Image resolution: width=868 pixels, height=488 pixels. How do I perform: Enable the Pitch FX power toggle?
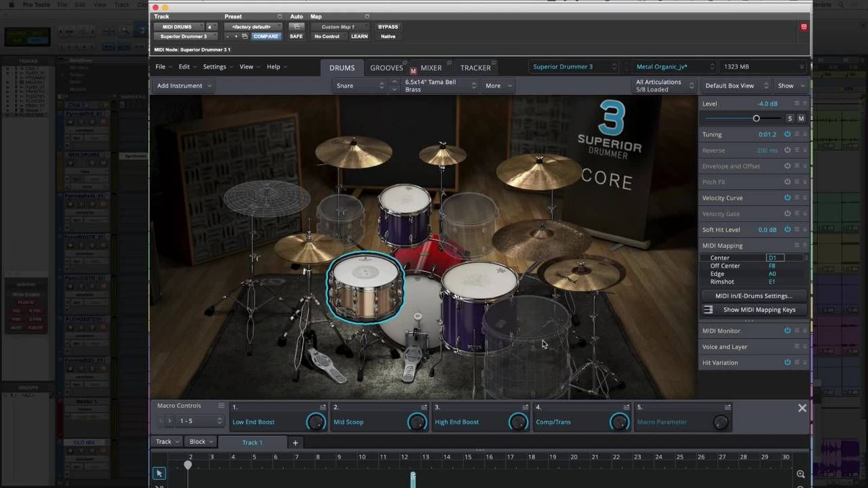tap(787, 182)
